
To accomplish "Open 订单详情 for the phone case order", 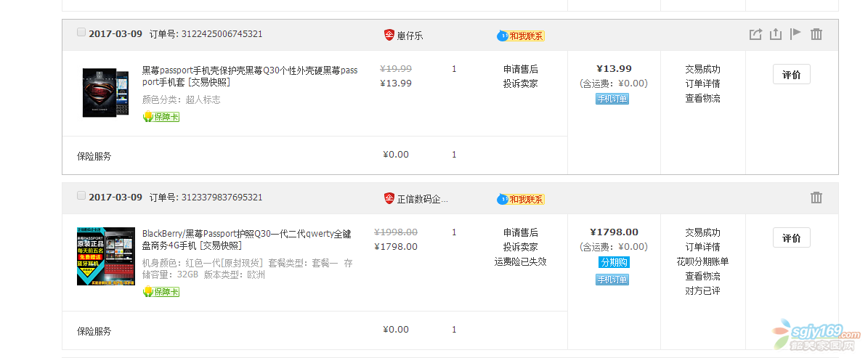I will point(702,84).
